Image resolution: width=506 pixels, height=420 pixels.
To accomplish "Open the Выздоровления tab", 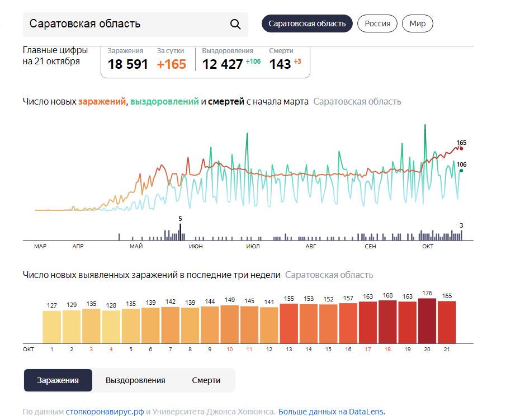I will pos(135,380).
